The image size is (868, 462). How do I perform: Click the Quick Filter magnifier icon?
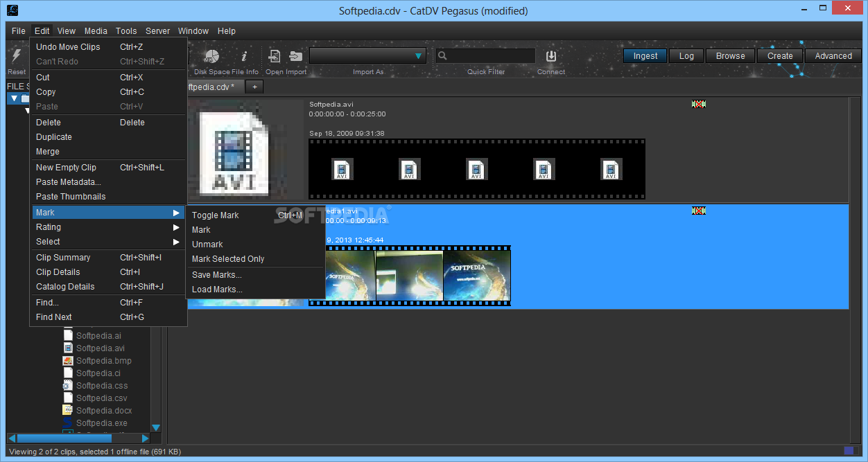(x=442, y=56)
